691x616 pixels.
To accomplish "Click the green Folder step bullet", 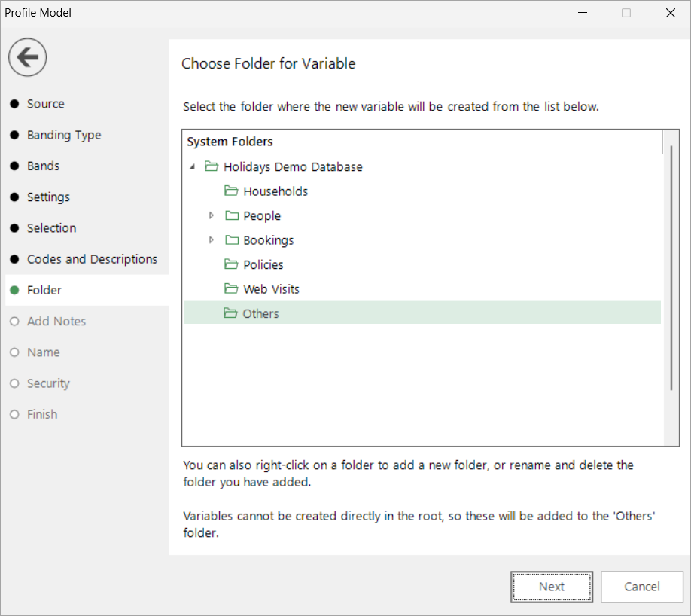I will [14, 290].
